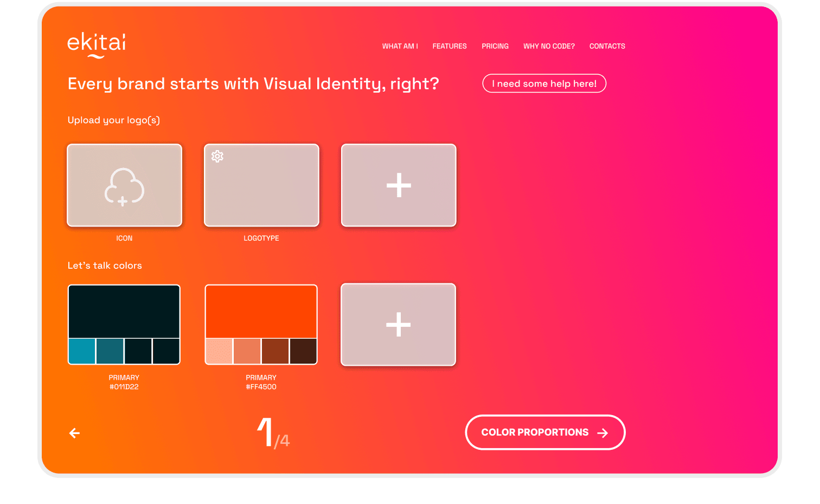
Task: Select the dark primary color #011D22 swatch
Action: (x=124, y=312)
